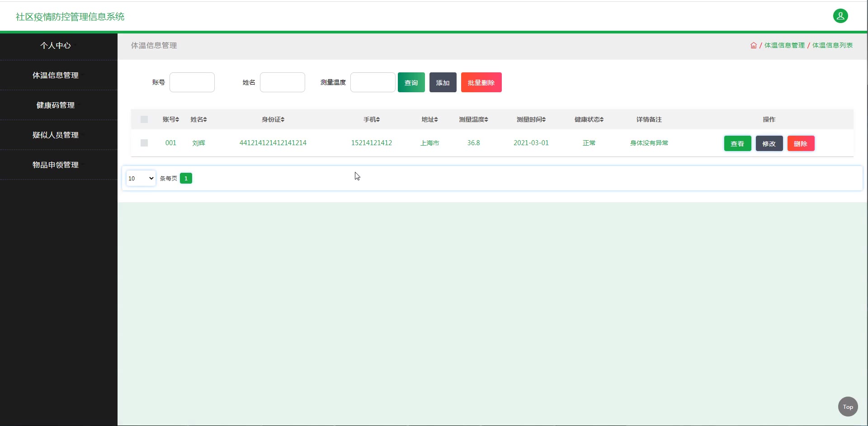Open 健康码管理 in sidebar
This screenshot has width=868, height=426.
pos(59,105)
